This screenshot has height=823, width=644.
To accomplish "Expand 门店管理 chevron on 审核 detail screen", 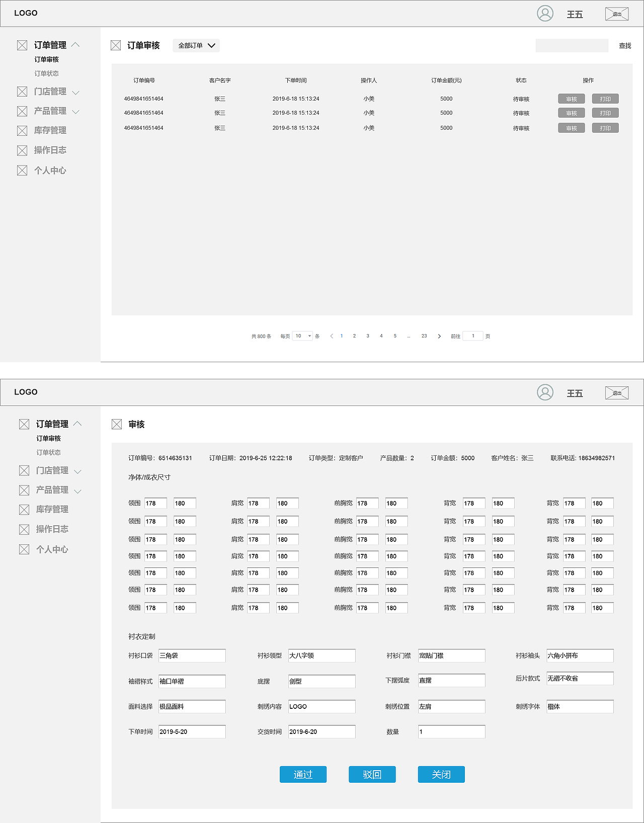I will click(77, 471).
